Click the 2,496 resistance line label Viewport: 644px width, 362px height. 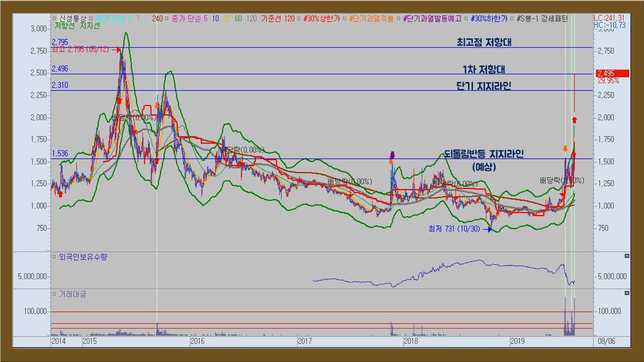click(x=60, y=68)
